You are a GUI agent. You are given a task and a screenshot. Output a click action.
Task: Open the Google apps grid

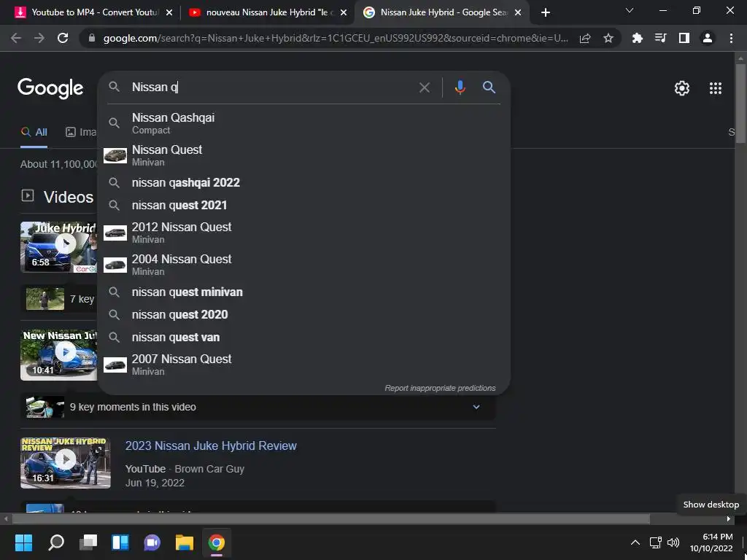point(716,88)
